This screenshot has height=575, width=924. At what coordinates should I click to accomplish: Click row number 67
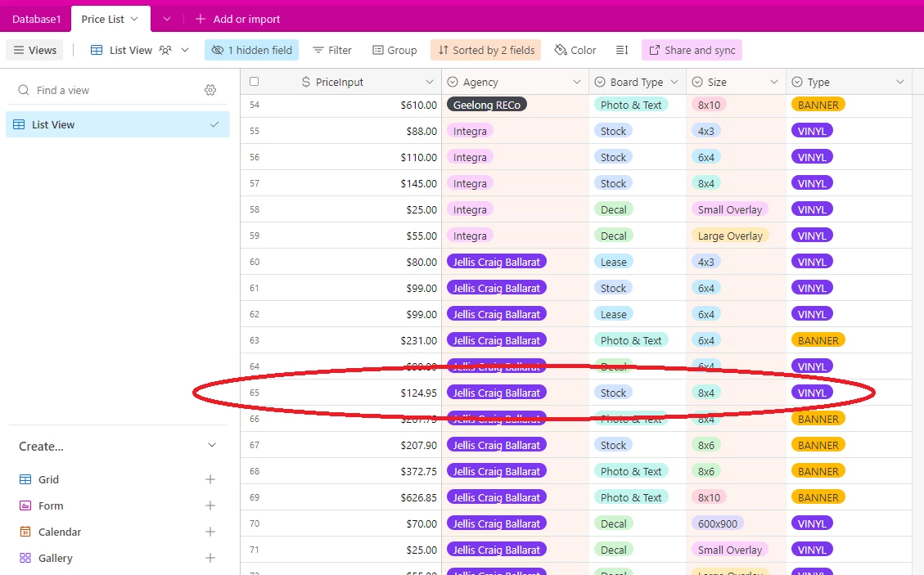click(x=255, y=446)
